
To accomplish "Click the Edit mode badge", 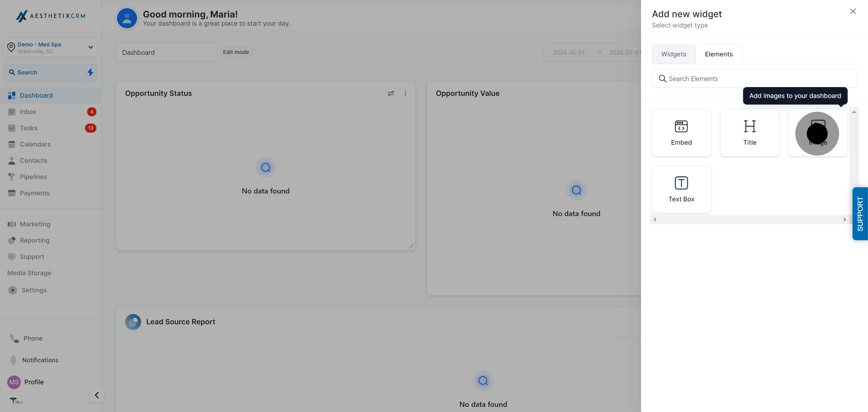I will tap(236, 52).
